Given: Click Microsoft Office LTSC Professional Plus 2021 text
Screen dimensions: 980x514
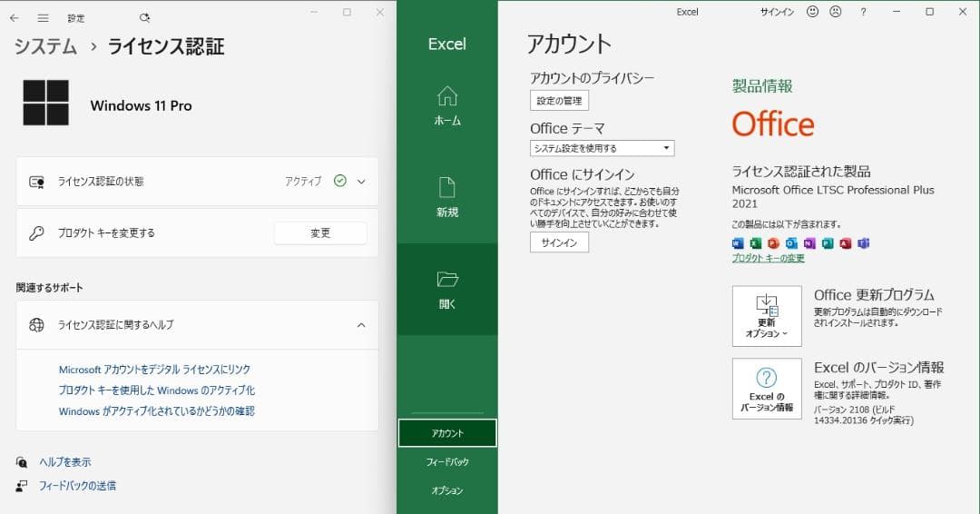Looking at the screenshot, I should pyautogui.click(x=833, y=196).
